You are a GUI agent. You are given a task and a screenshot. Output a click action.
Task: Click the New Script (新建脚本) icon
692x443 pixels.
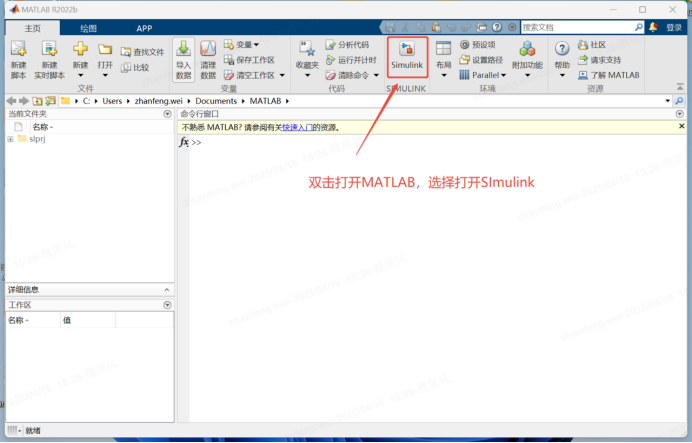19,49
